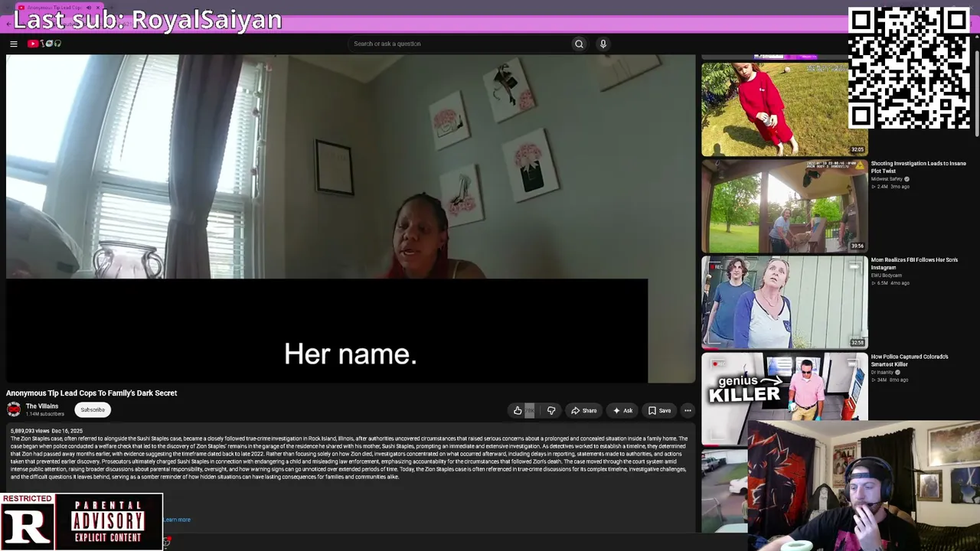Viewport: 980px width, 551px height.
Task: Share the video
Action: click(583, 411)
